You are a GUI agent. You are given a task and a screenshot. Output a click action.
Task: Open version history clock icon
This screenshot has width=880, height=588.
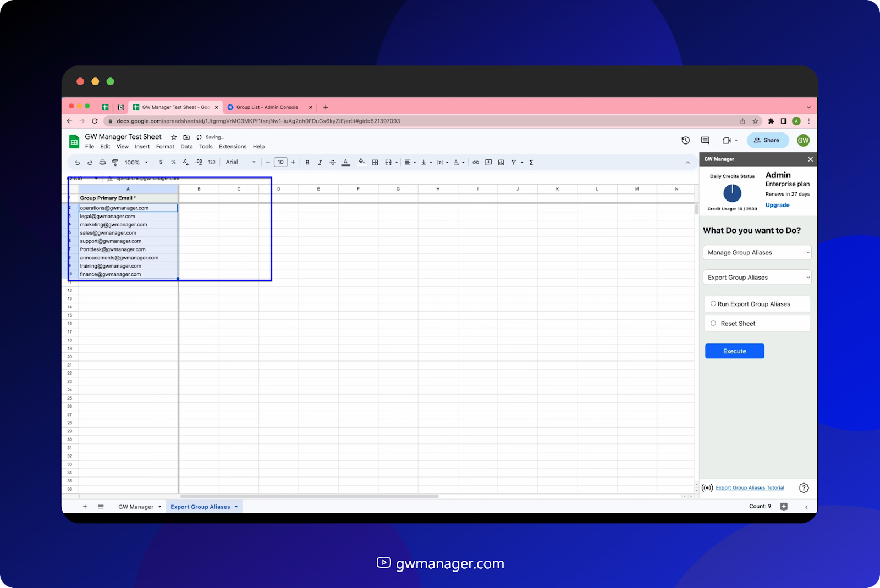pyautogui.click(x=685, y=141)
